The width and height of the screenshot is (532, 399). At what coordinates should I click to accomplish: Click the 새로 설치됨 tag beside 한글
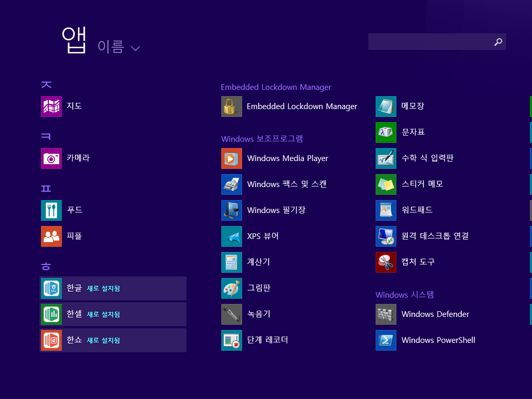pyautogui.click(x=103, y=288)
